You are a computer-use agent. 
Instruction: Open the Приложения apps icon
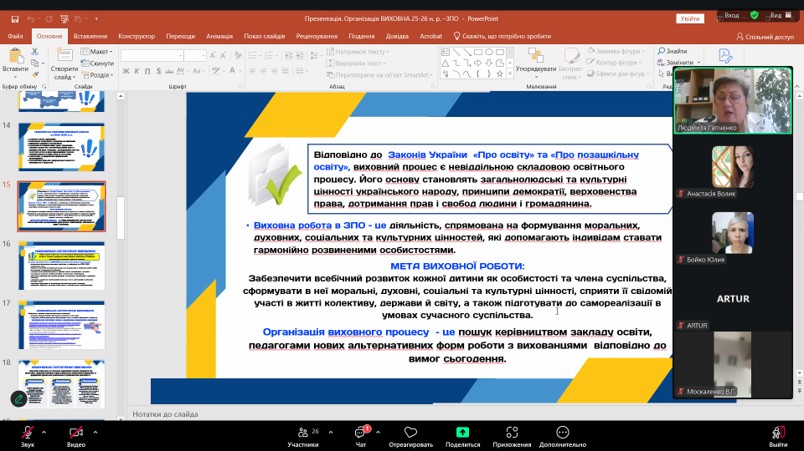pos(512,432)
